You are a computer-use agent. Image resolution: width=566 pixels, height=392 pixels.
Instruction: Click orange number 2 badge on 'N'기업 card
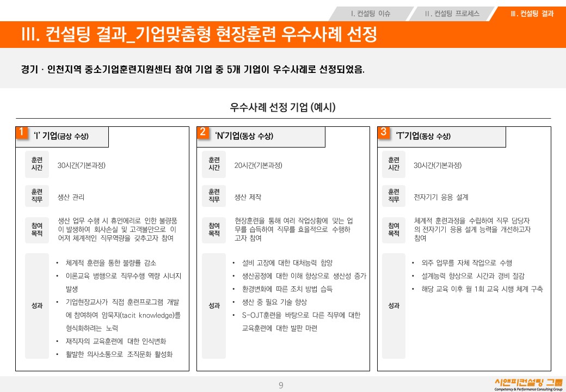202,132
